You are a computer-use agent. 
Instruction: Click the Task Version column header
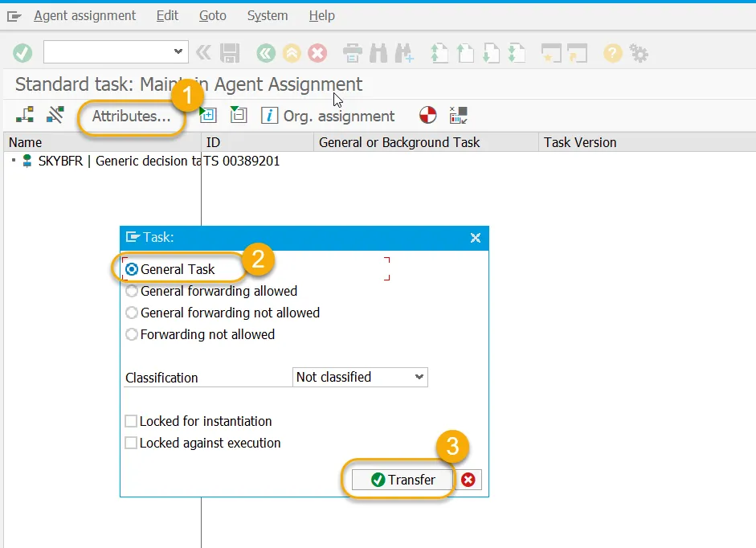(x=647, y=142)
